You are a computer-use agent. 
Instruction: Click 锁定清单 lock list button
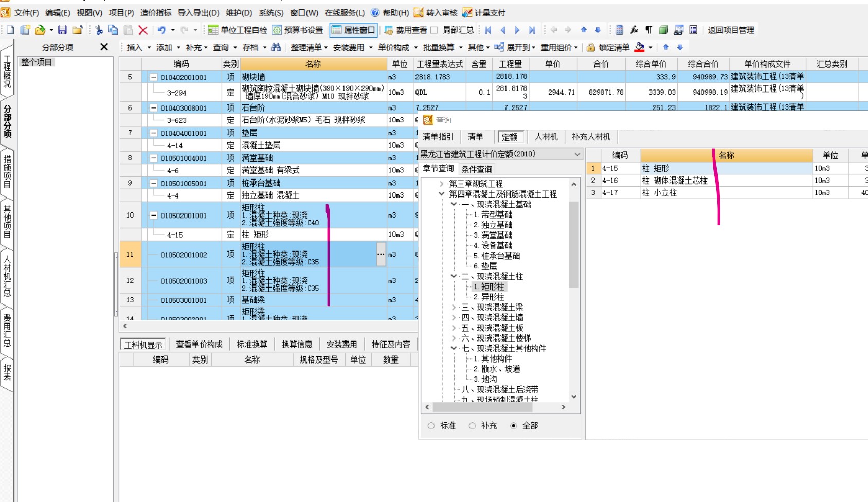608,47
